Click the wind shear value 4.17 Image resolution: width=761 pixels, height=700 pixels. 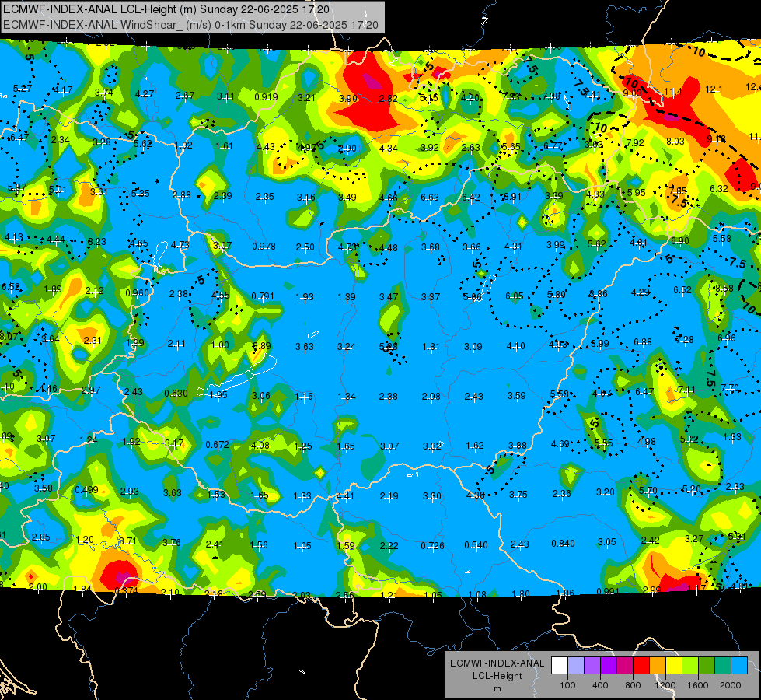click(x=63, y=90)
